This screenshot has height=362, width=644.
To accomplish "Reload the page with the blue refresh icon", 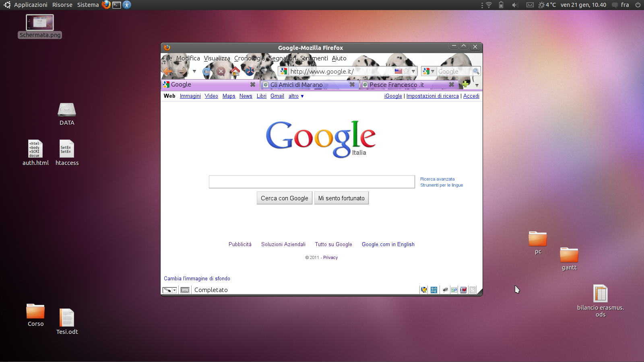I will pyautogui.click(x=206, y=72).
